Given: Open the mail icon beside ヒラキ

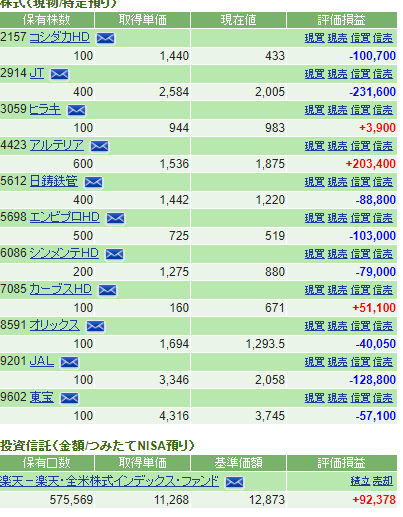Looking at the screenshot, I should point(77,110).
